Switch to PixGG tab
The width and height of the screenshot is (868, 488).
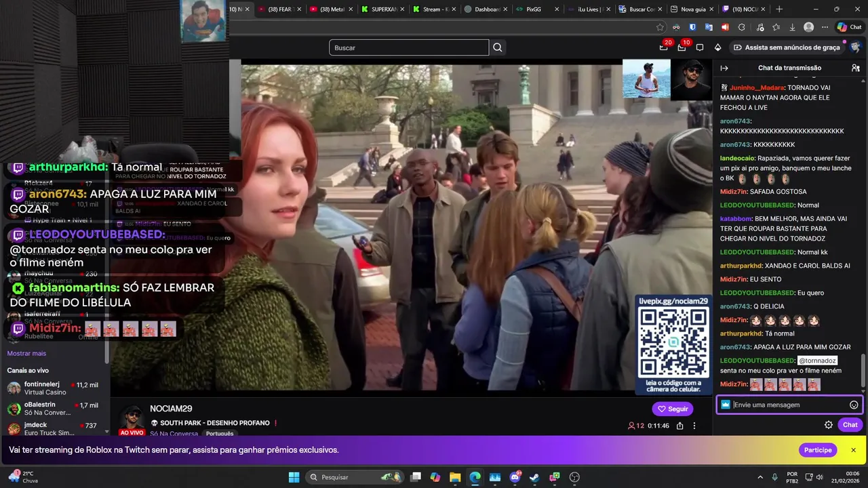click(538, 9)
